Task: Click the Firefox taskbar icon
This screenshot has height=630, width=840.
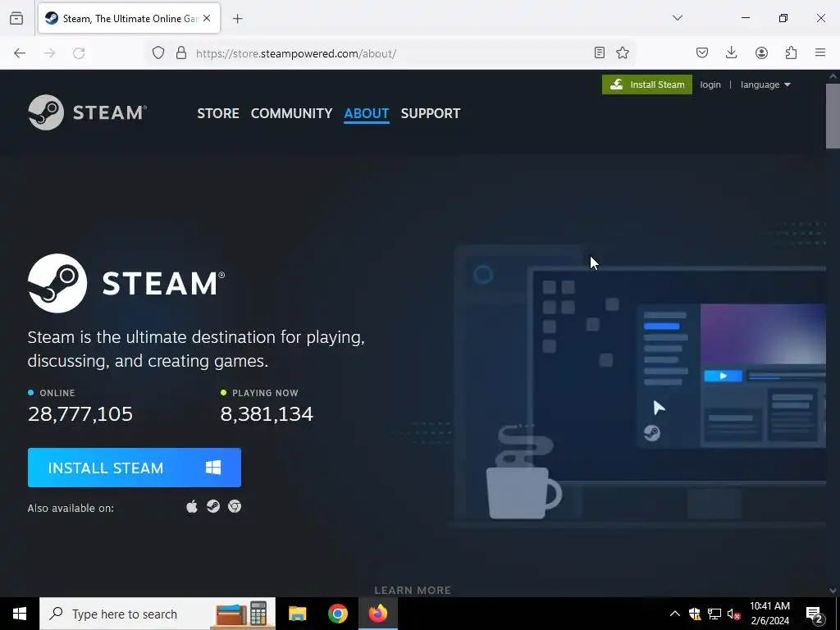Action: tap(377, 614)
